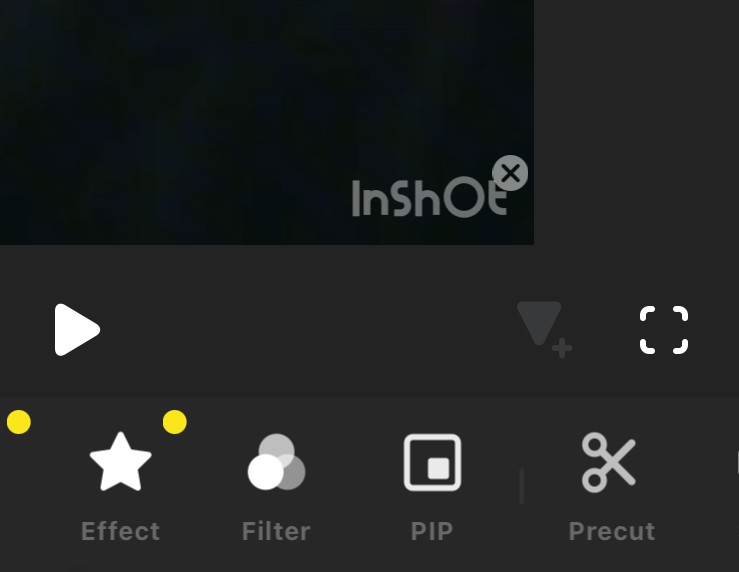Screen dimensions: 739x572
Task: Open the PIP picture-in-picture icon
Action: pos(432,462)
